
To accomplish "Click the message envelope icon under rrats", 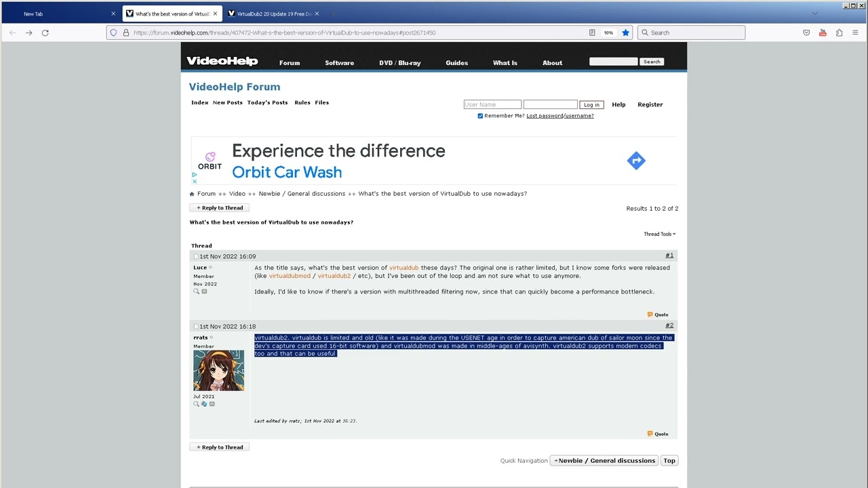I will point(212,404).
